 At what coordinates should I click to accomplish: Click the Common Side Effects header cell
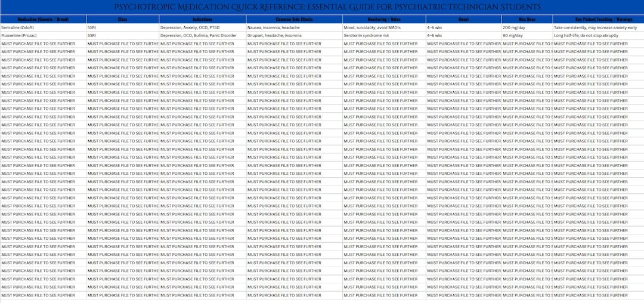pos(294,19)
